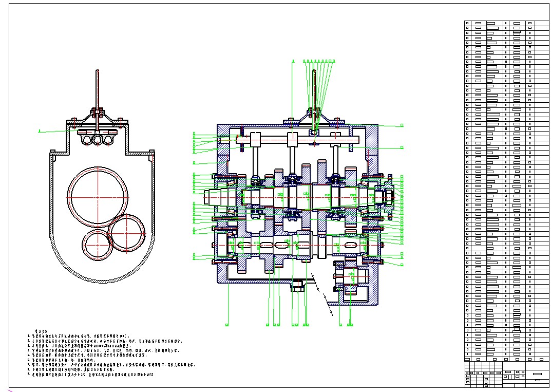Select the input shaft's protruding left end

coord(212,196)
